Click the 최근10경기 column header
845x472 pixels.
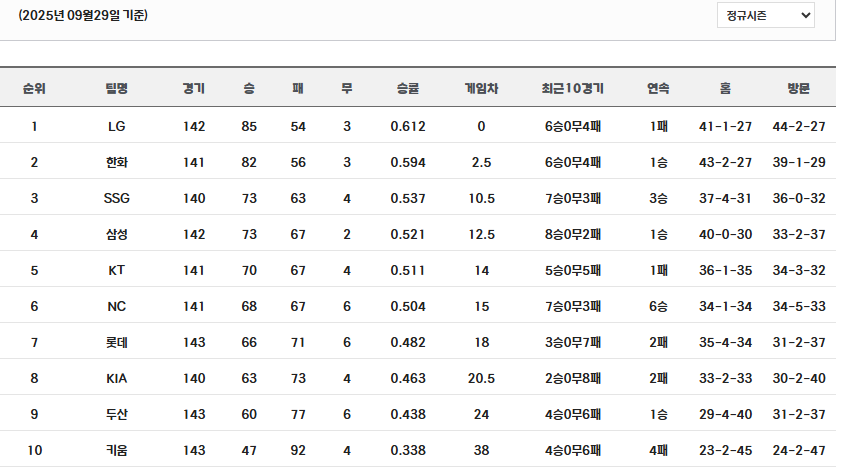(x=573, y=88)
